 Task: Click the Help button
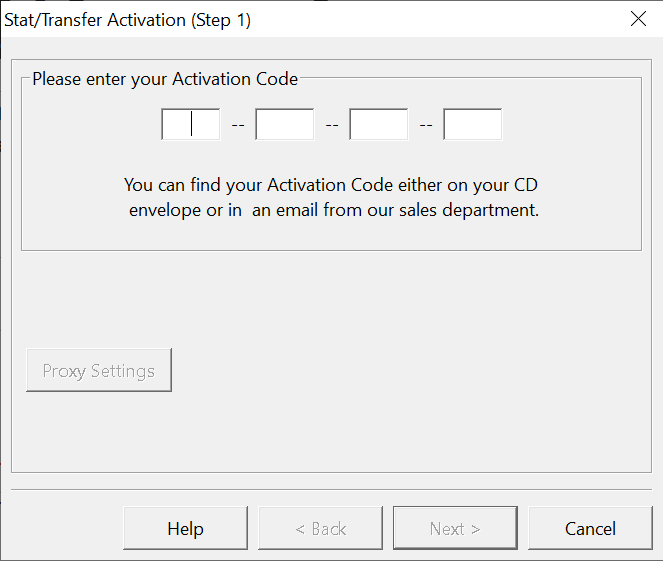[x=185, y=528]
